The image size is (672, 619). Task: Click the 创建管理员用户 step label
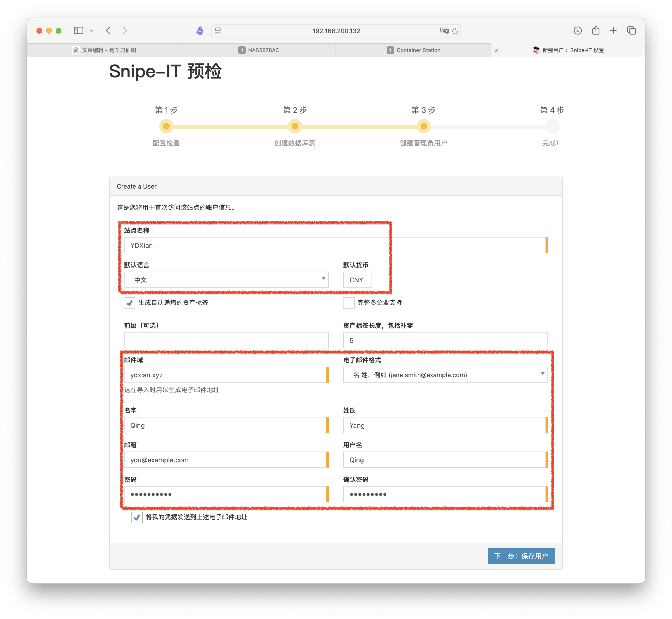(423, 143)
